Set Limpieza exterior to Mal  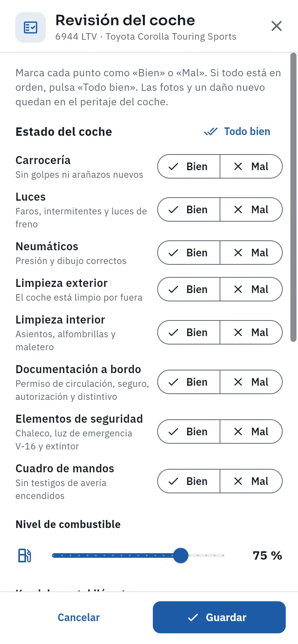[251, 289]
